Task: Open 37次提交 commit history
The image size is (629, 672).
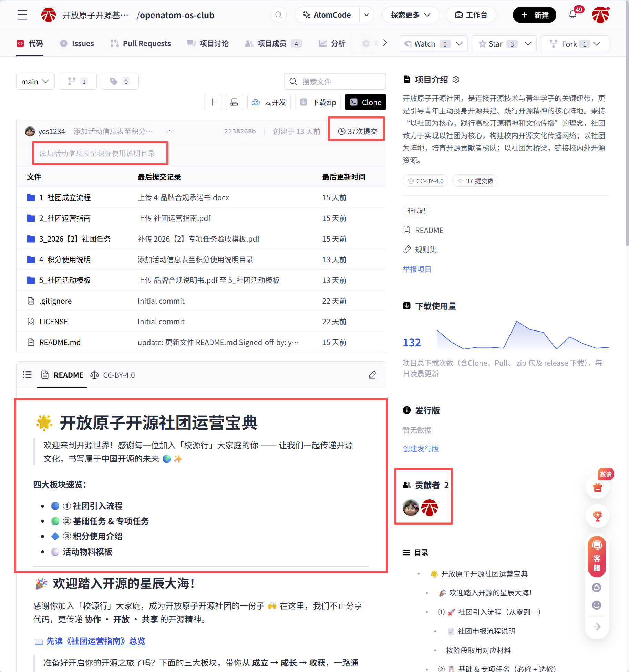Action: point(357,131)
